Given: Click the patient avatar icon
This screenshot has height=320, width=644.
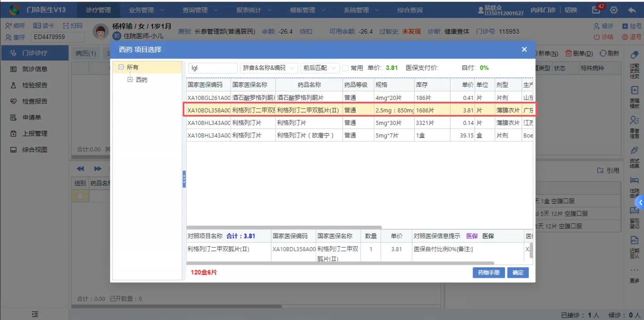Looking at the screenshot, I should point(101,31).
